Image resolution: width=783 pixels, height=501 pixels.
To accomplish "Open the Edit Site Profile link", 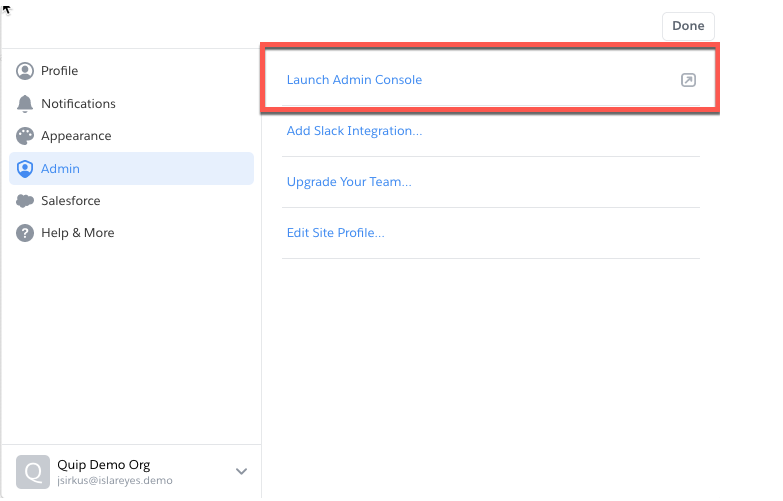I will pos(335,233).
